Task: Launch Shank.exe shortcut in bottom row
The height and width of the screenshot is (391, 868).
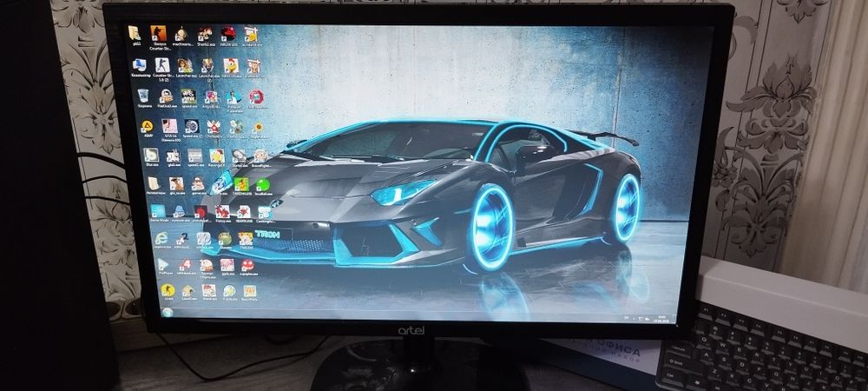Action: (209, 290)
